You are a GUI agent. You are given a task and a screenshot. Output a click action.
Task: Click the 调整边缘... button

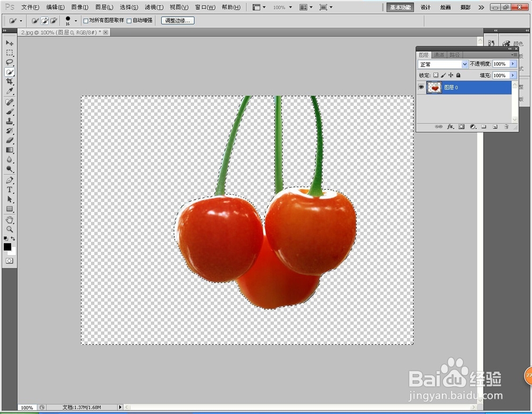pyautogui.click(x=178, y=21)
